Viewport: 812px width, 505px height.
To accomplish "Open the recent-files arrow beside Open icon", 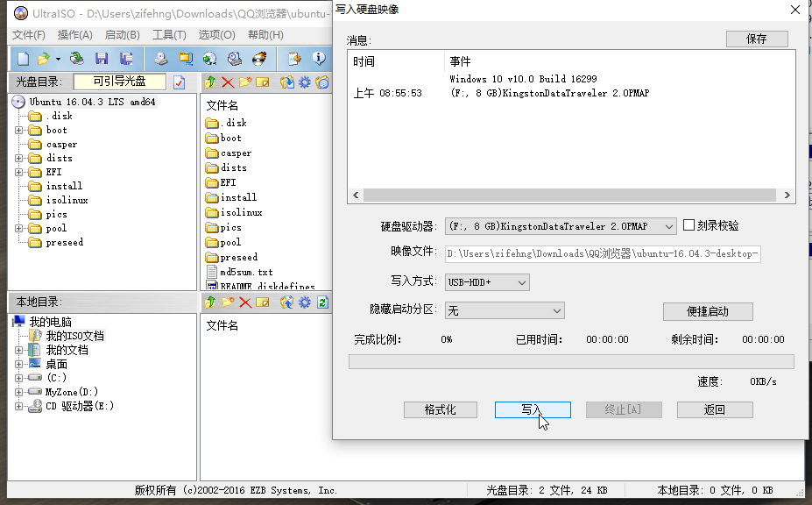I will [x=58, y=59].
